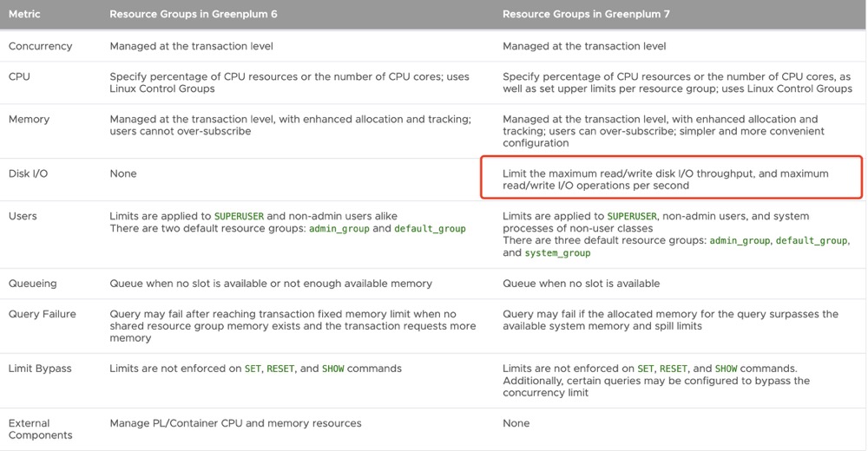
Task: Click the CPU row label
Action: click(x=19, y=76)
